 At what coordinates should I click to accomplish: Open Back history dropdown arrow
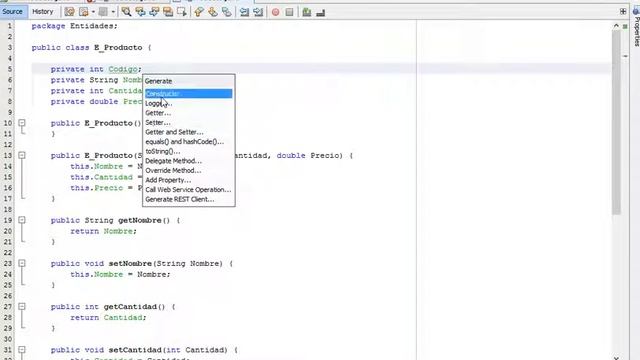click(93, 12)
